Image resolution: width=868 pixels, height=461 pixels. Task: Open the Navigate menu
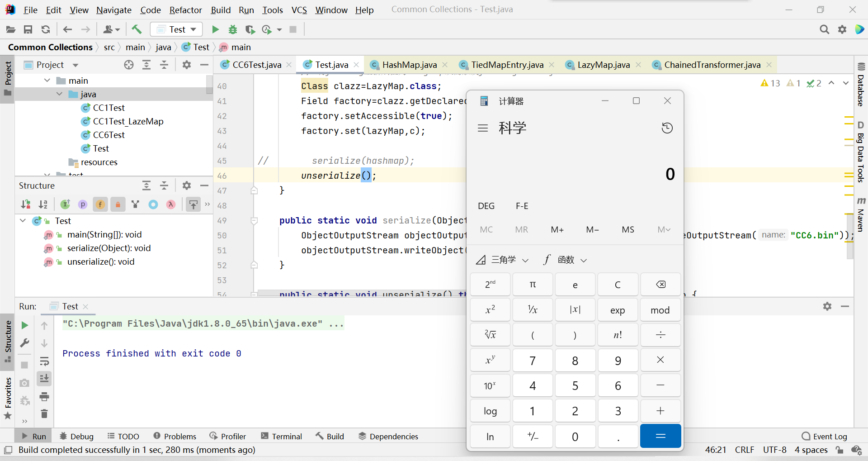click(114, 10)
